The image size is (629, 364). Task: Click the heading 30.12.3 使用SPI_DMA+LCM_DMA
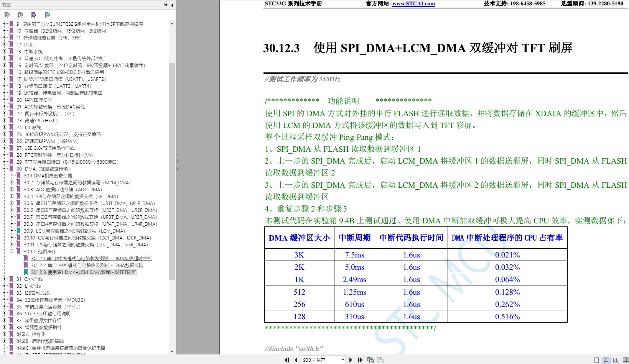pos(418,48)
